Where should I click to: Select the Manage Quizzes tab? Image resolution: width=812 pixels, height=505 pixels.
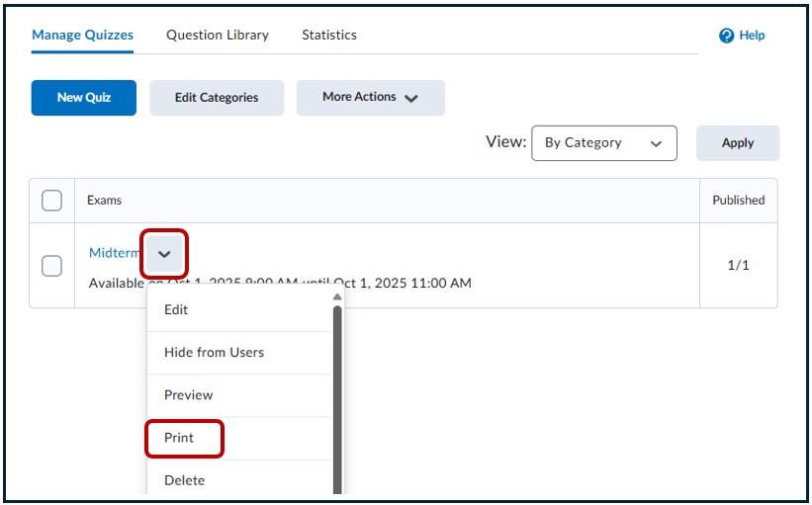(x=82, y=35)
